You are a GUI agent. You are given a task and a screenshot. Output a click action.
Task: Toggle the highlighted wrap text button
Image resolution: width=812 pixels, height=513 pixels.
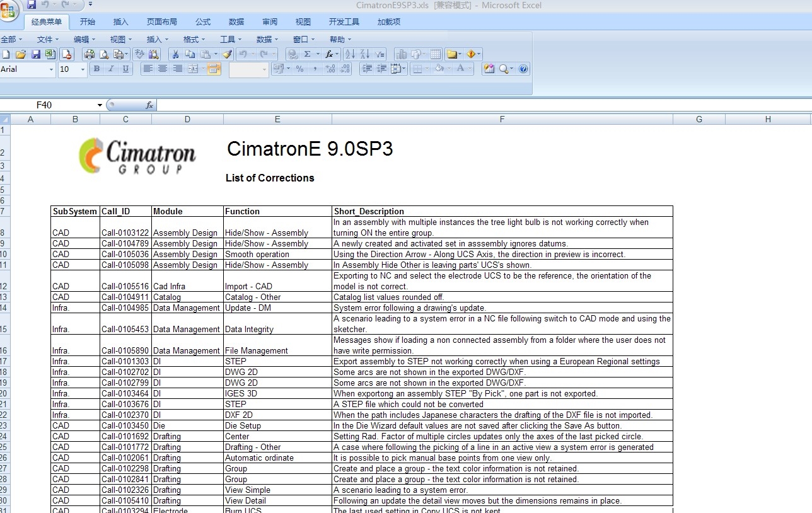coord(214,69)
